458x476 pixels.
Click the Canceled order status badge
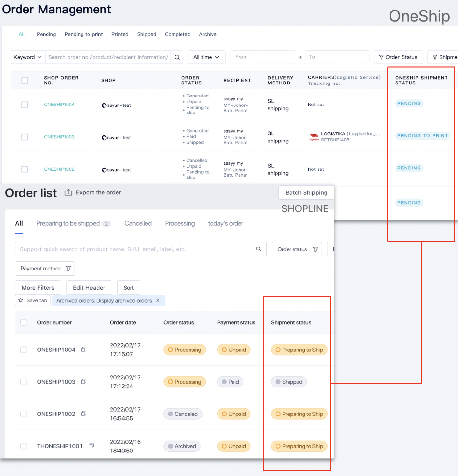tap(183, 414)
